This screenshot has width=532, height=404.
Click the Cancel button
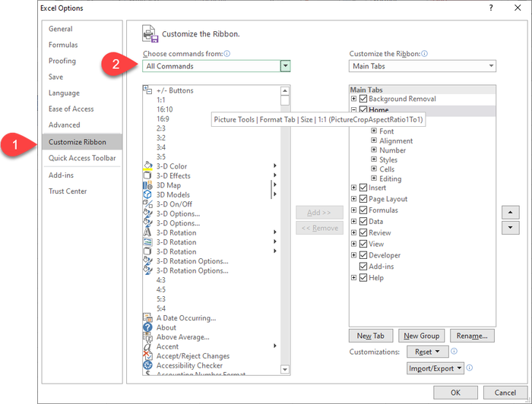505,393
